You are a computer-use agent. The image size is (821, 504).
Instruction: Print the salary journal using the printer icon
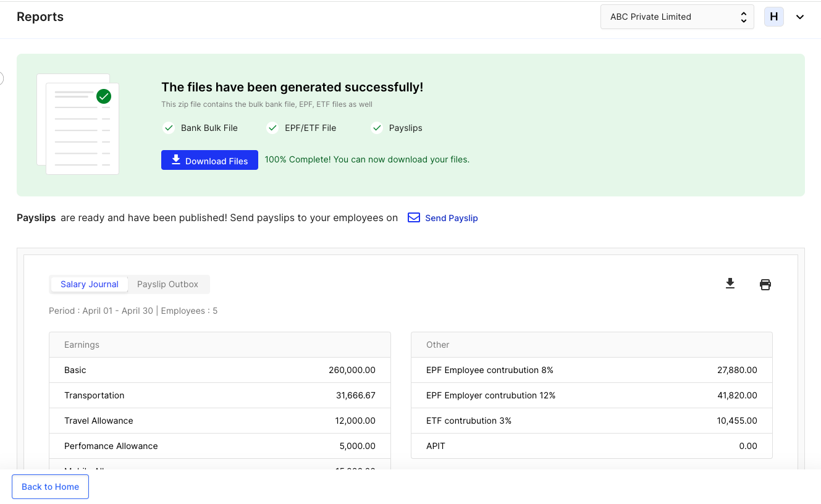(x=765, y=284)
